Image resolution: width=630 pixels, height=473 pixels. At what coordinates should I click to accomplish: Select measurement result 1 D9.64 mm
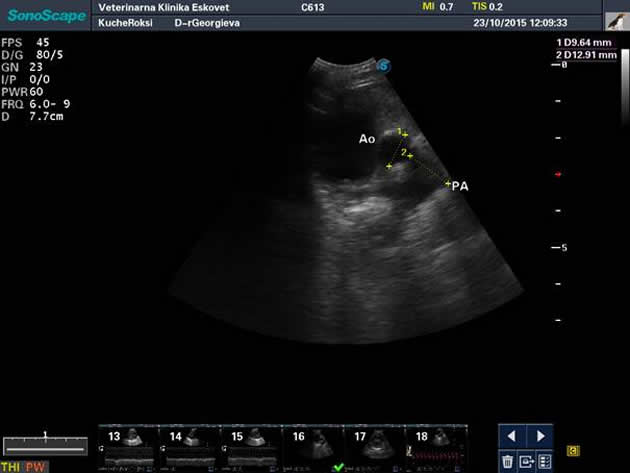click(584, 43)
